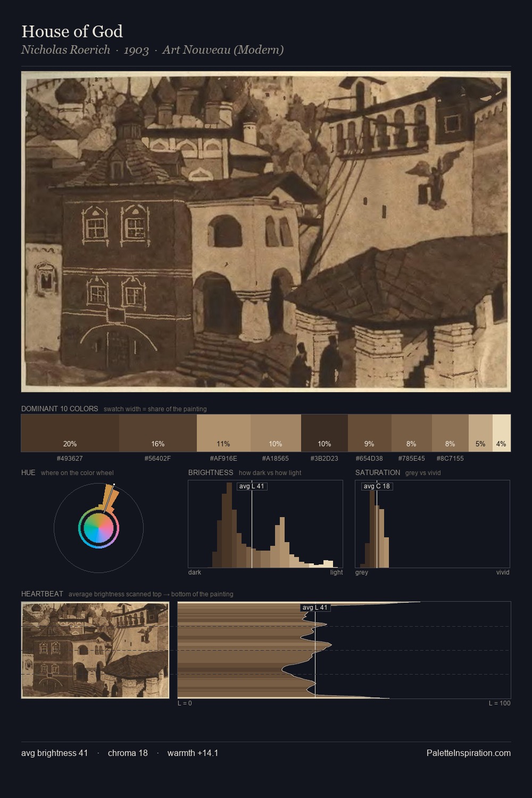
Task: Click the 'HUE' section heading
Action: 28,472
